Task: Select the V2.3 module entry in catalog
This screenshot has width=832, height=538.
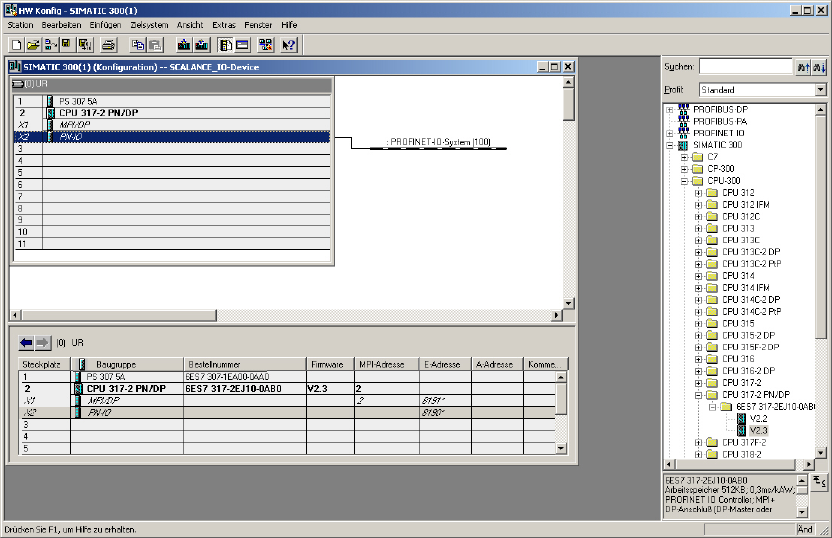Action: tap(759, 430)
